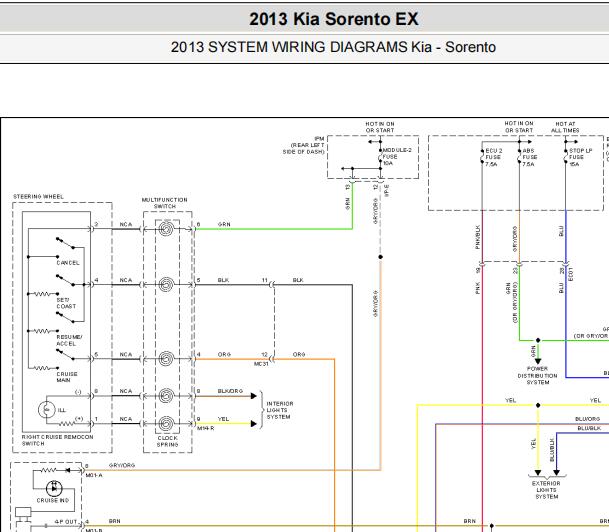The width and height of the screenshot is (609, 532).
Task: Click the GRY/ORG label beside M01-A
Action: point(122,465)
